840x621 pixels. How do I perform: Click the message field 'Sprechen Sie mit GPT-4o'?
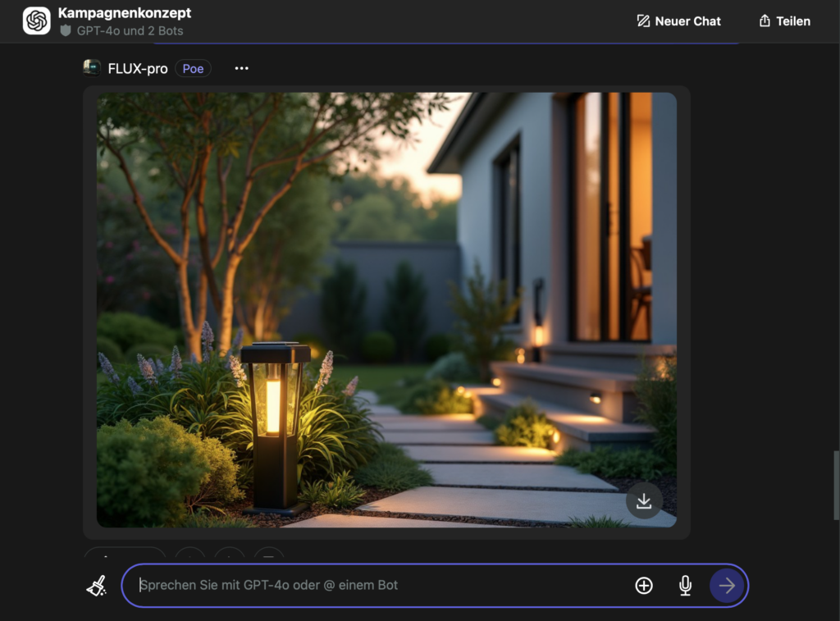pos(377,586)
